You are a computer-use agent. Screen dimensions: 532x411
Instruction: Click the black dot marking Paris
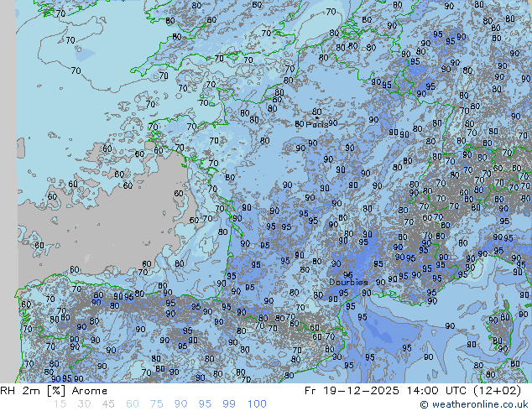(317, 117)
